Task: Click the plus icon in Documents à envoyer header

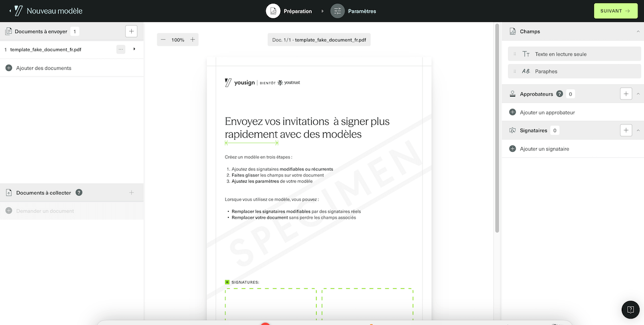Action: (x=131, y=31)
